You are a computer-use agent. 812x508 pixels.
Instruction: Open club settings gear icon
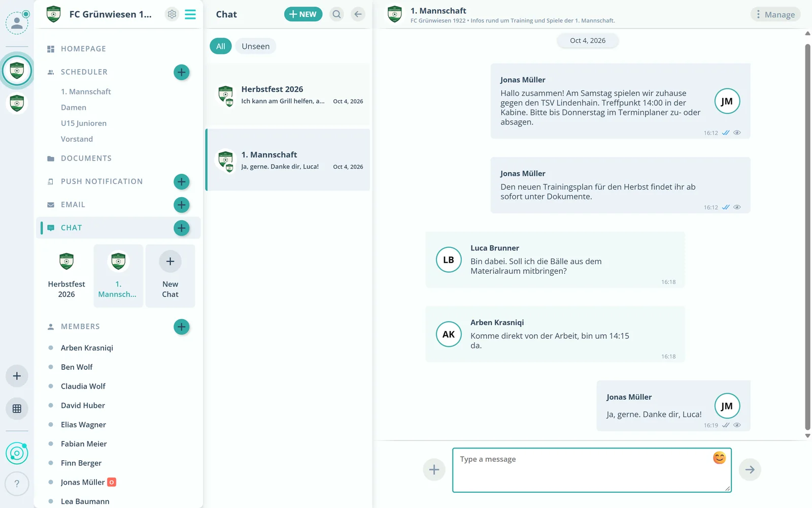point(172,14)
